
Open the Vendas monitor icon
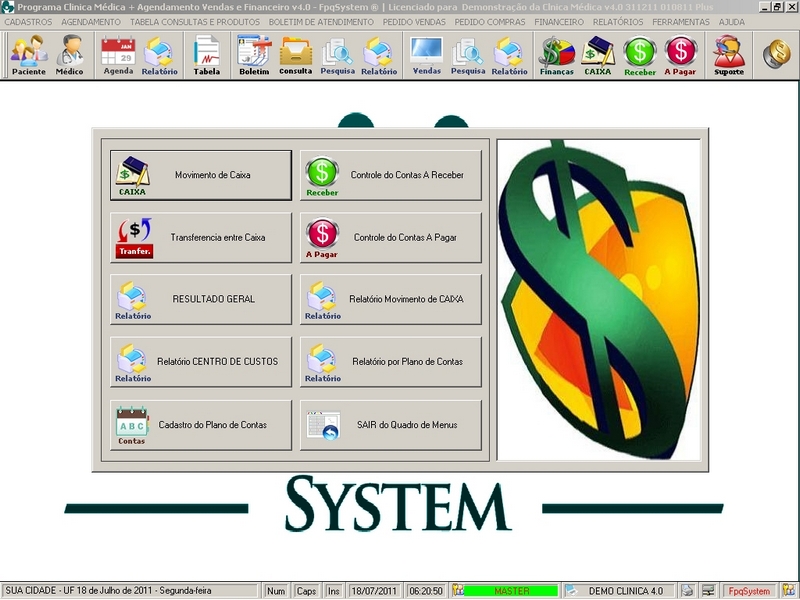coord(427,55)
